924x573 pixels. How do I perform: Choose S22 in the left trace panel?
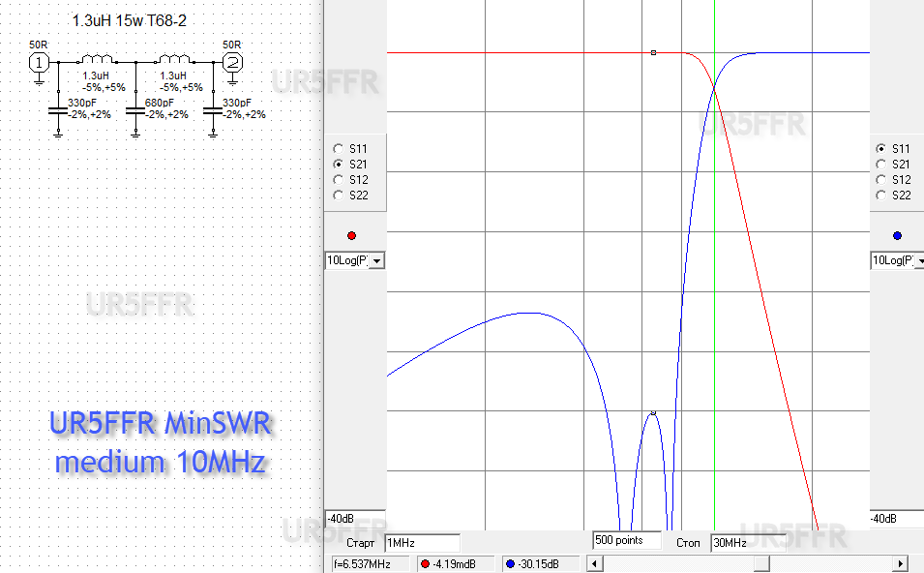click(338, 196)
